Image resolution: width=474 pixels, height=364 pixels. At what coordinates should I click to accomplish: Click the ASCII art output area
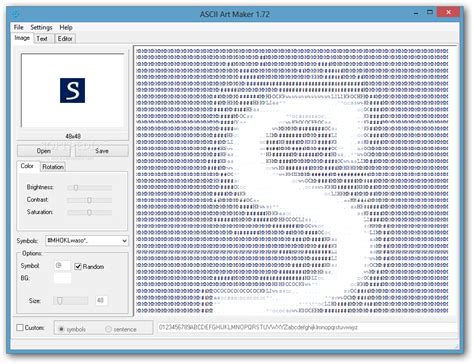(295, 180)
